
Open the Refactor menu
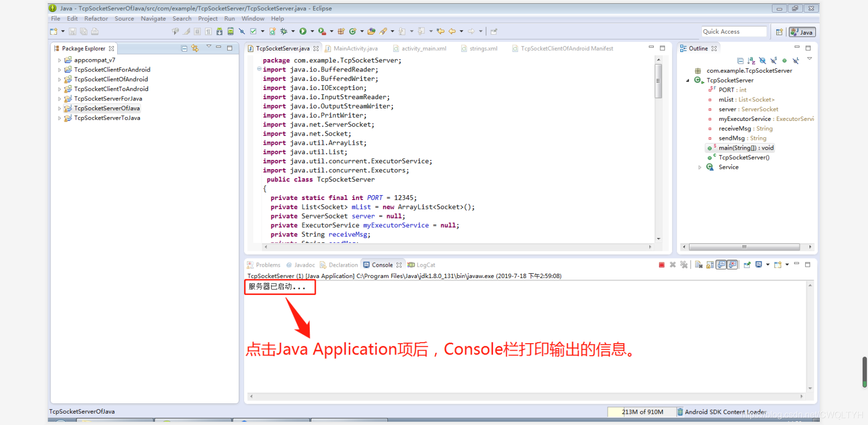pos(96,18)
